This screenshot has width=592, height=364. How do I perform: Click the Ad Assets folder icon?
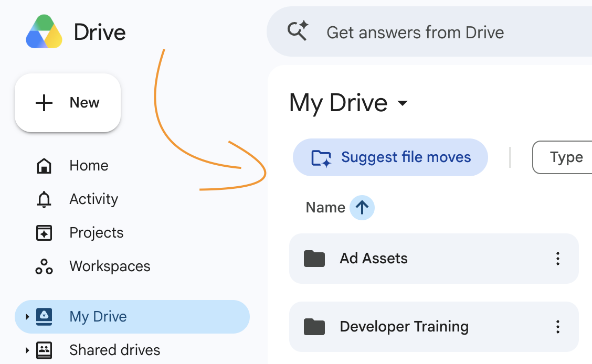pyautogui.click(x=314, y=259)
